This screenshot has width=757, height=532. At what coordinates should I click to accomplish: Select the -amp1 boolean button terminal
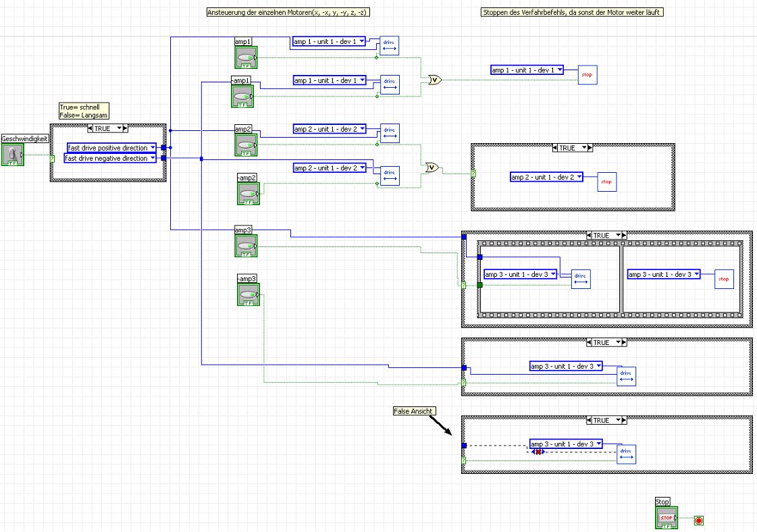(x=242, y=96)
